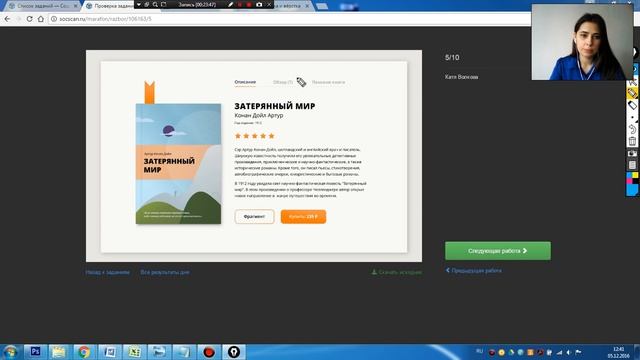640x360 pixels.
Task: Click the green 'Следующая работа' button
Action: (498, 251)
